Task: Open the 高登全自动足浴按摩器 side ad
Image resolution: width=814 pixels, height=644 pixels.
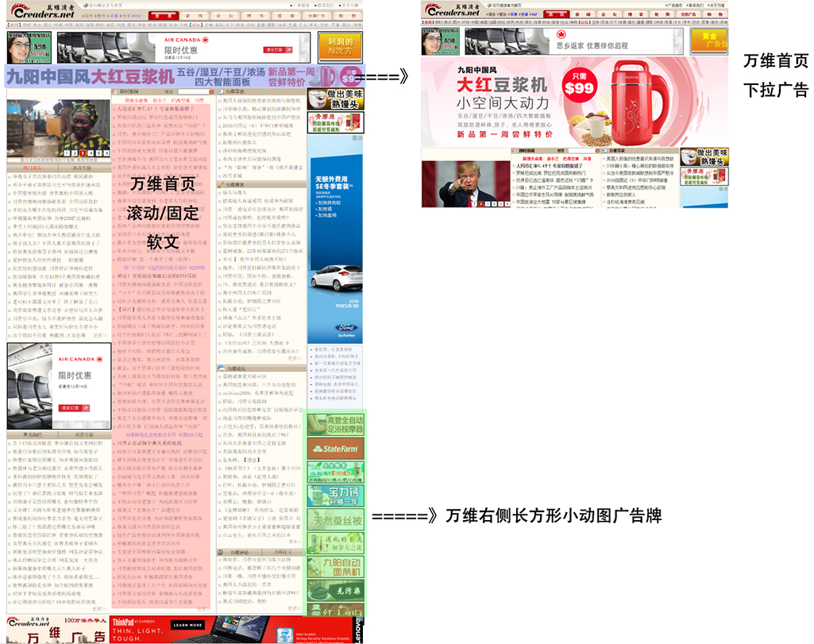Action: (x=335, y=424)
